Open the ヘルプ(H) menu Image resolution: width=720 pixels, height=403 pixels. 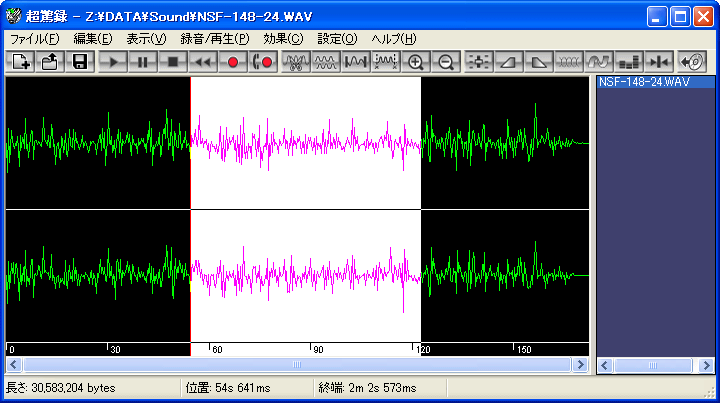(x=394, y=39)
